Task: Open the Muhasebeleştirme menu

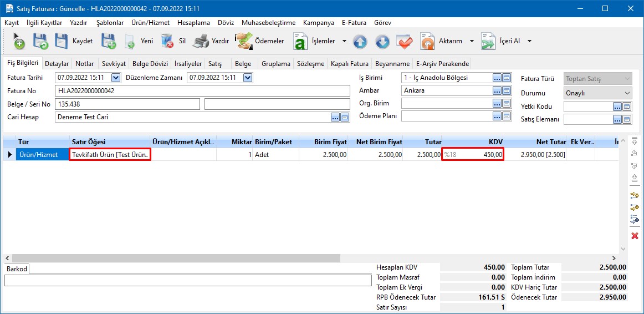Action: pos(268,23)
